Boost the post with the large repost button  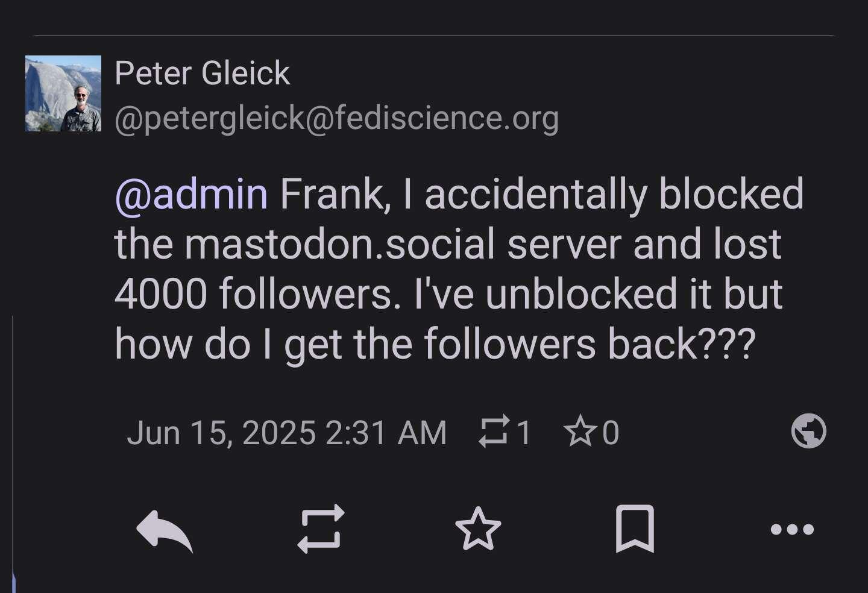tap(321, 529)
